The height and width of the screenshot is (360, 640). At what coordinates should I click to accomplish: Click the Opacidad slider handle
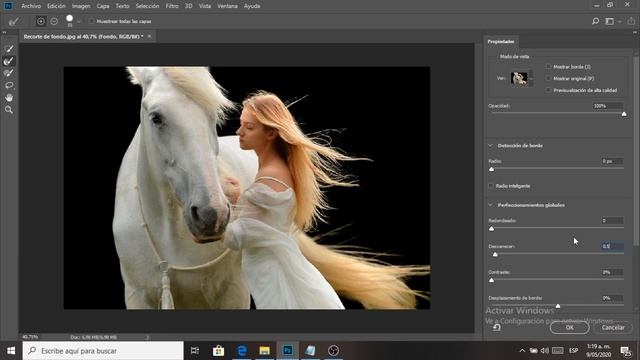(x=624, y=114)
